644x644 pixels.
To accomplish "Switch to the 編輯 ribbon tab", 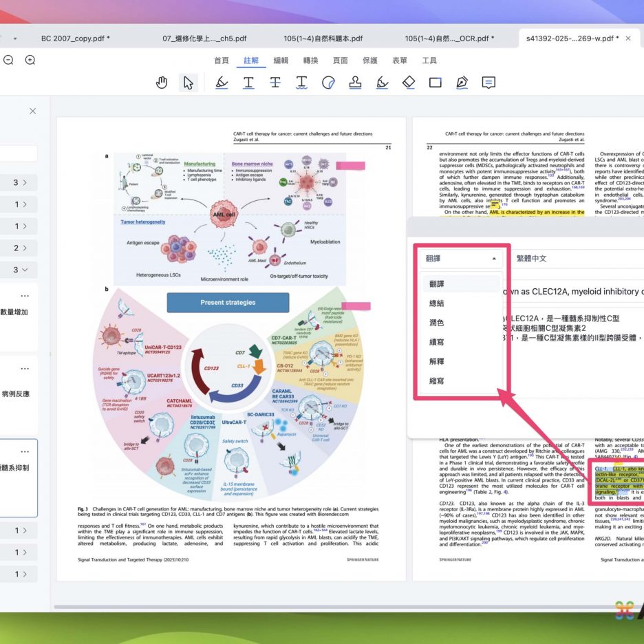I will tap(281, 61).
